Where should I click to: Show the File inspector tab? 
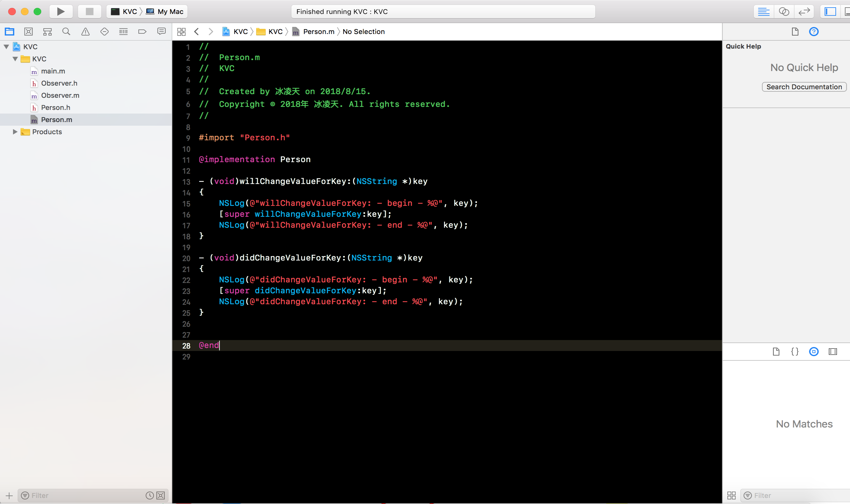795,32
